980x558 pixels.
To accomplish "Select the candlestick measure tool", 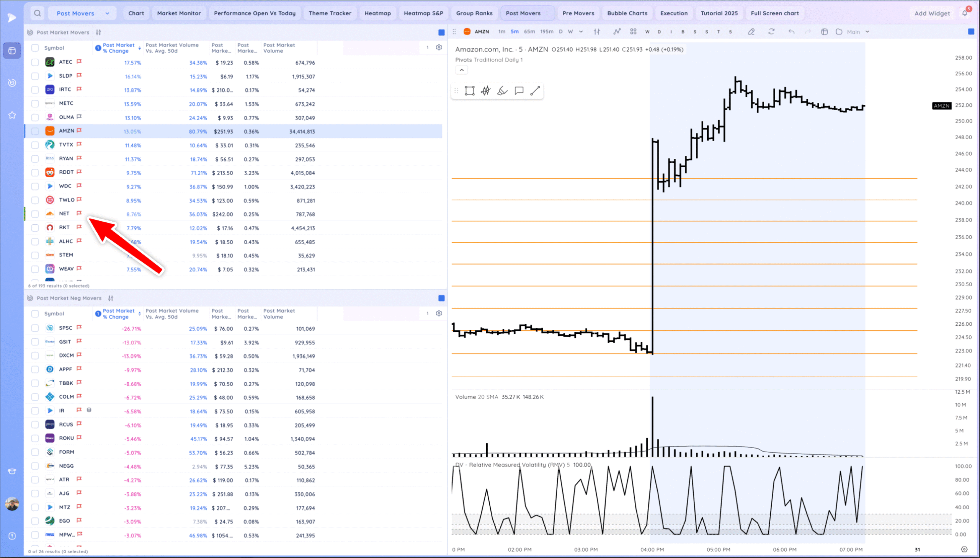I will tap(485, 91).
